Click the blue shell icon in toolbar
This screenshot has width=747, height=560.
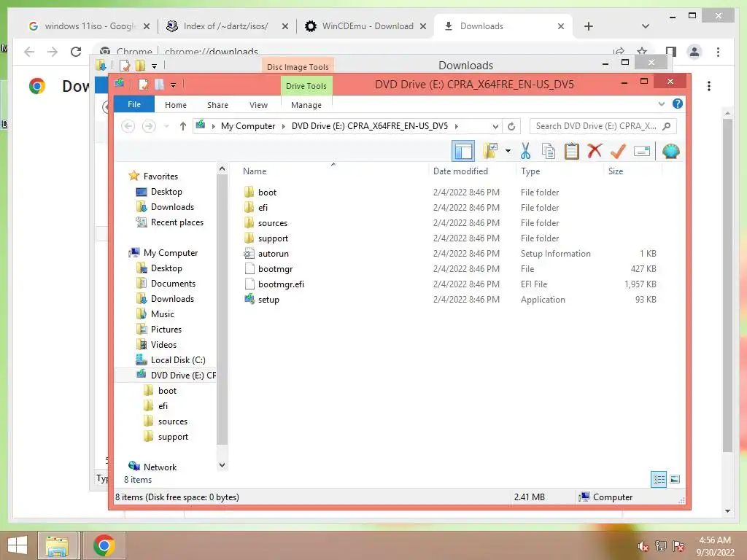[x=671, y=152]
